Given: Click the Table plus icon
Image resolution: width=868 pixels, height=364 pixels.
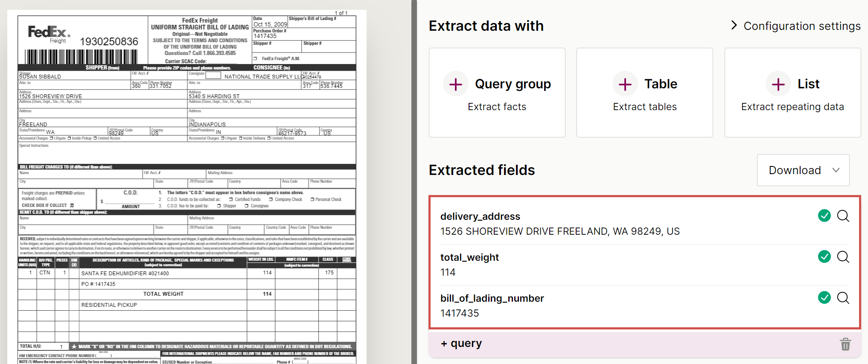Looking at the screenshot, I should click(x=625, y=84).
